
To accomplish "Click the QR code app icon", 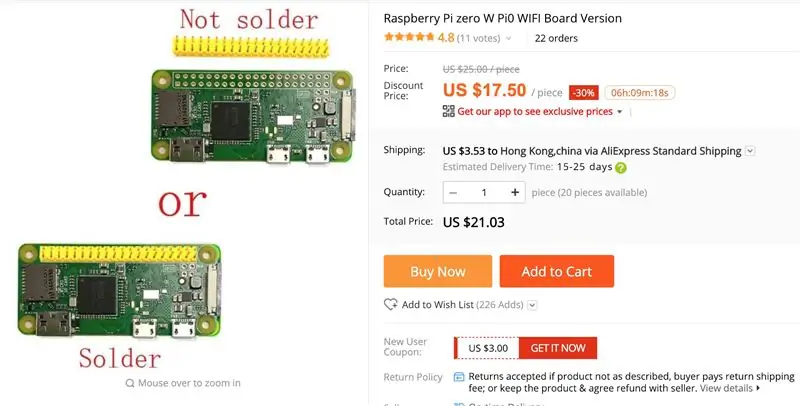I will [448, 111].
